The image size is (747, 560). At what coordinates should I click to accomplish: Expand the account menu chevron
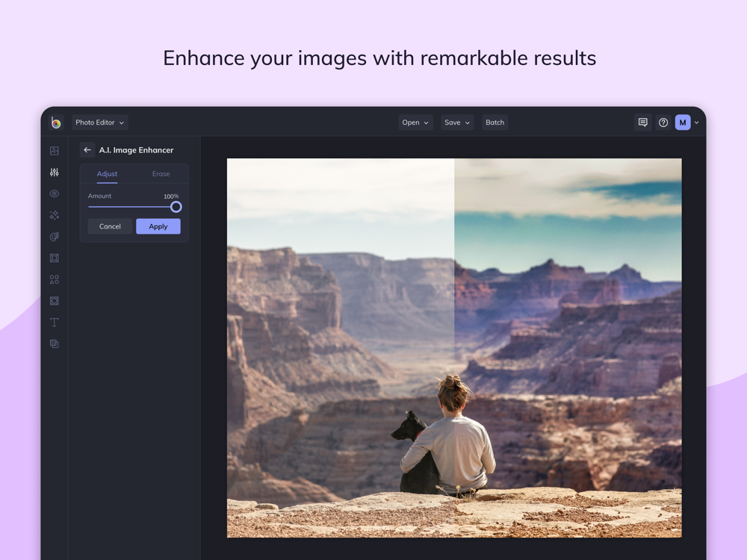tap(696, 123)
